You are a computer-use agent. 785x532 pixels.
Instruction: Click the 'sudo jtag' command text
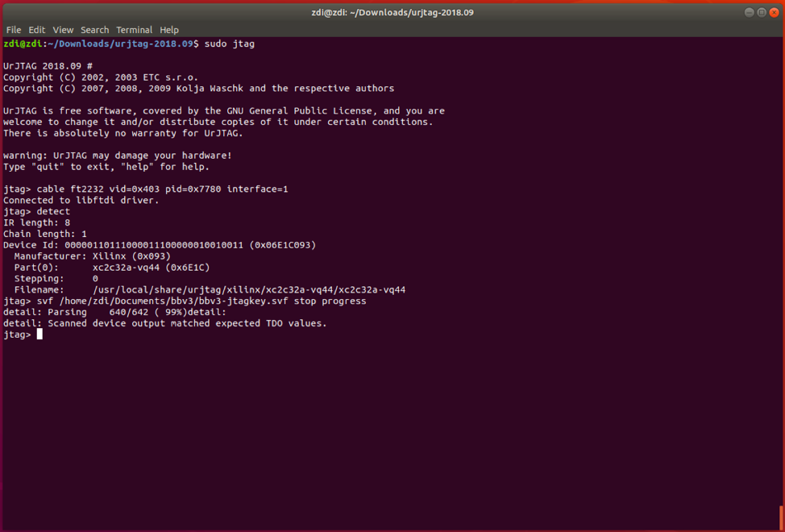(x=229, y=44)
